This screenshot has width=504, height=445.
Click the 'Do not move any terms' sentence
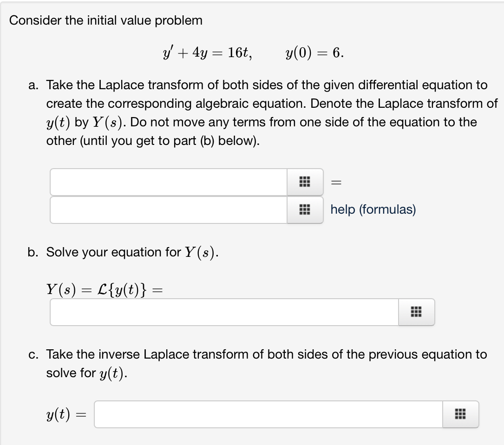tap(304, 122)
